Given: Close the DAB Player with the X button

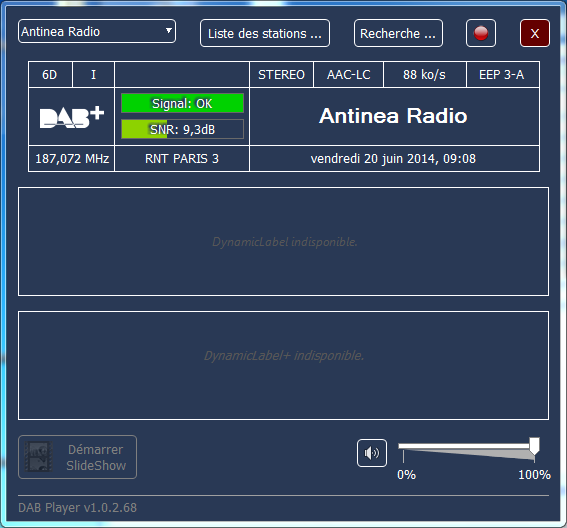Looking at the screenshot, I should pyautogui.click(x=534, y=33).
